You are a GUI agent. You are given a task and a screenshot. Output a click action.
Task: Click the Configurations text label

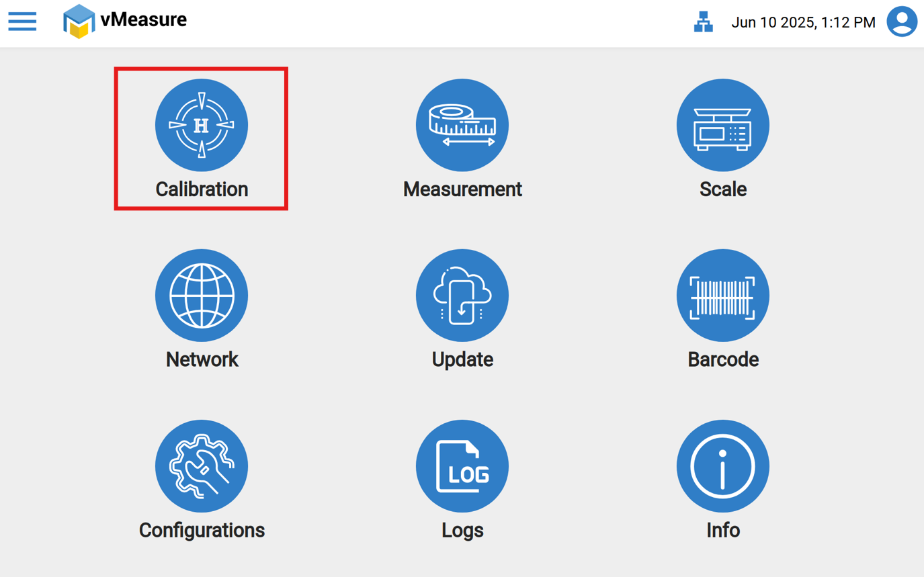click(x=202, y=531)
